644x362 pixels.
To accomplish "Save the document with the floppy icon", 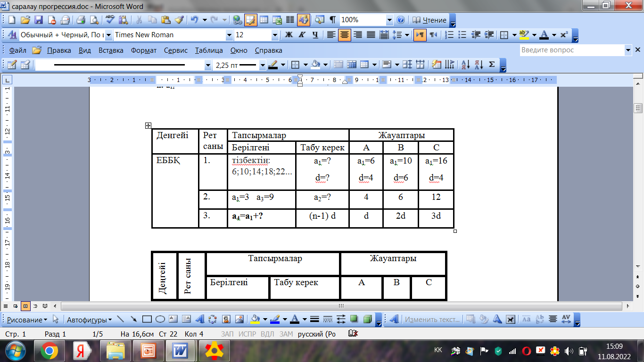I will coord(39,20).
